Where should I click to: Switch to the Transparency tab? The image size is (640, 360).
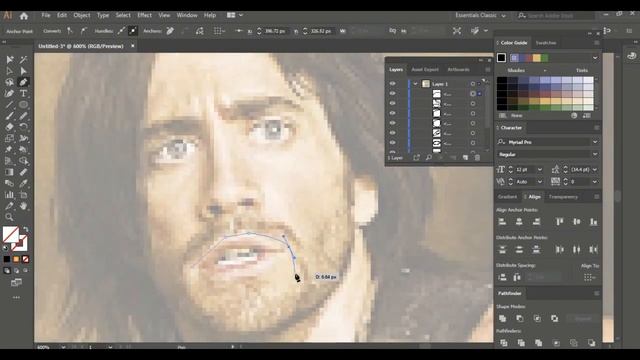(563, 197)
